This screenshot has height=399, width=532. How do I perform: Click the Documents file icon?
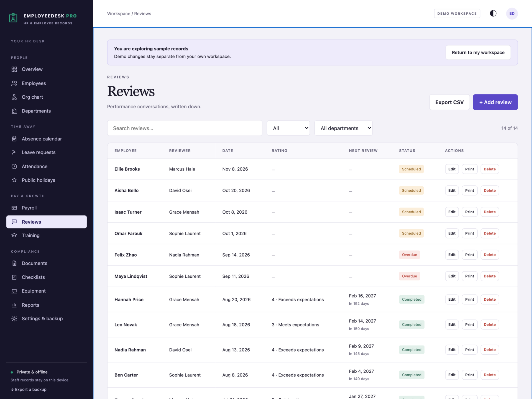pos(14,263)
